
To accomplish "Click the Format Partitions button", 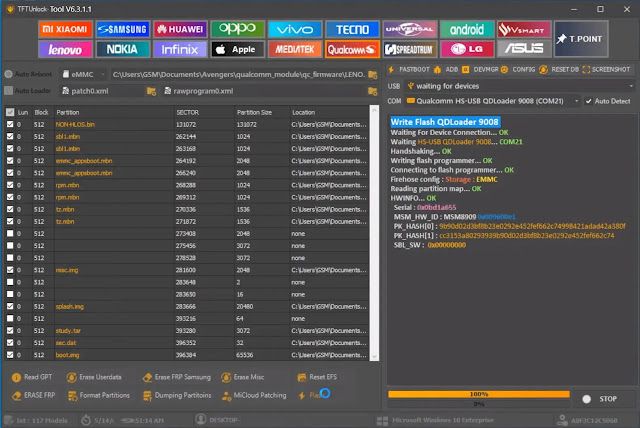I will pyautogui.click(x=99, y=395).
